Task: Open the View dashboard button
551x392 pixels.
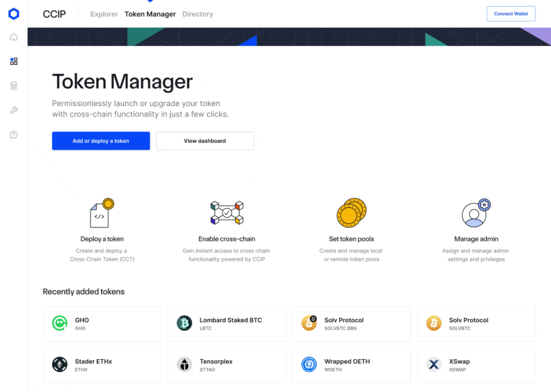Action: click(205, 141)
